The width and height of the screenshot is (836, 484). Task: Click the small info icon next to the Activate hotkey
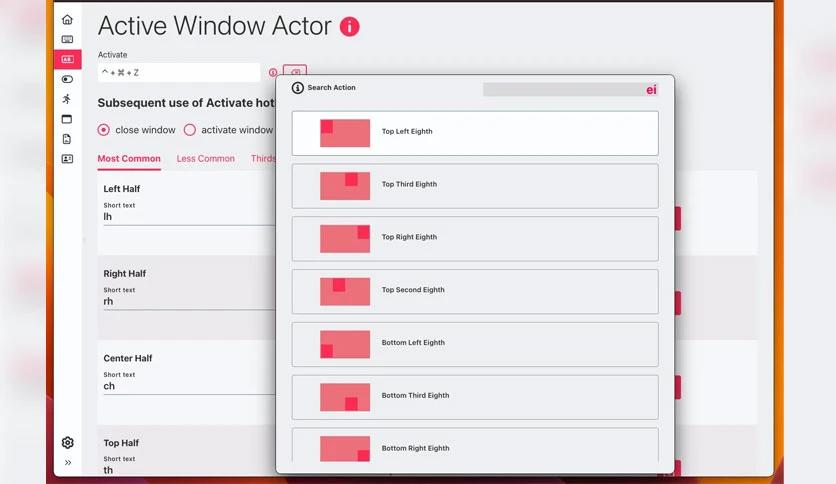tap(273, 72)
